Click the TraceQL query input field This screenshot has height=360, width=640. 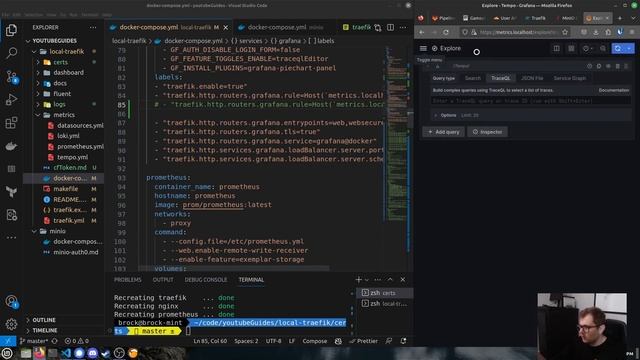530,101
